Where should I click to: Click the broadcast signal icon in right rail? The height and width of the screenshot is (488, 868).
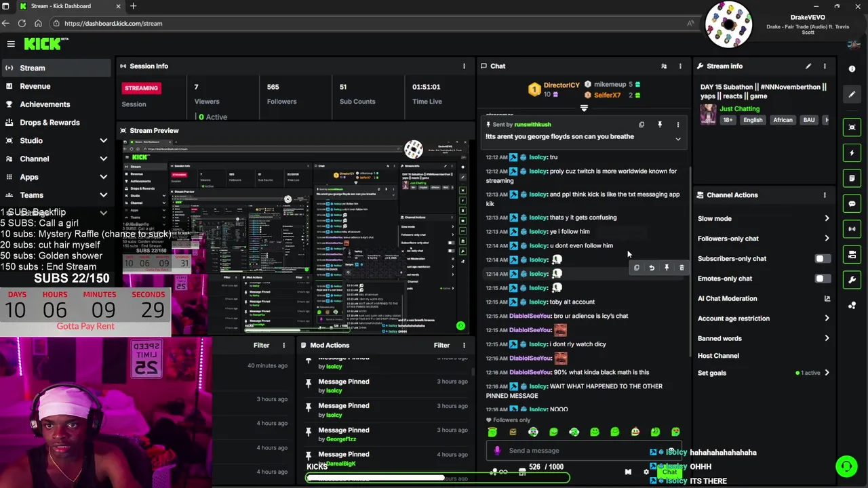(x=852, y=229)
